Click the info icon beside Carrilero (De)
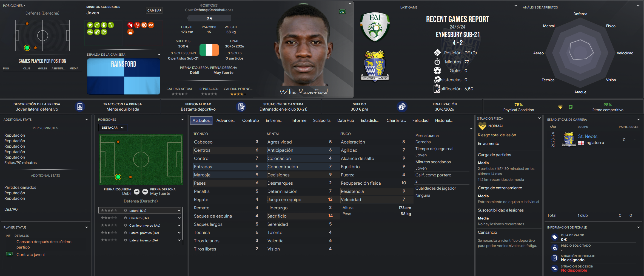The image size is (644, 276). 126,218
